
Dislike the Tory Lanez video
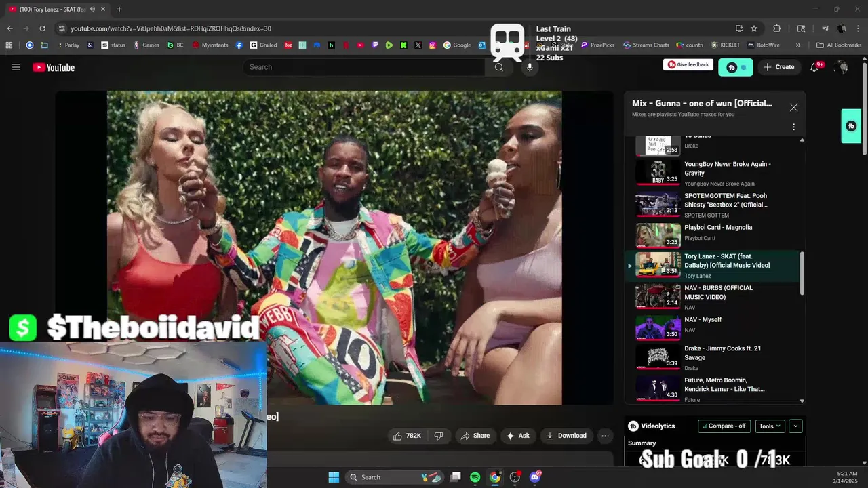(439, 436)
